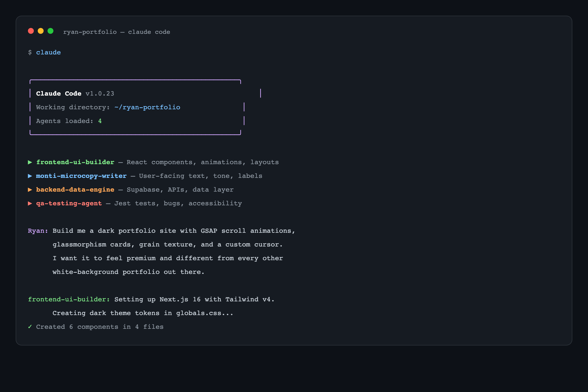Click the 'Agents loaded: 4' counter
588x392 pixels.
[69, 121]
